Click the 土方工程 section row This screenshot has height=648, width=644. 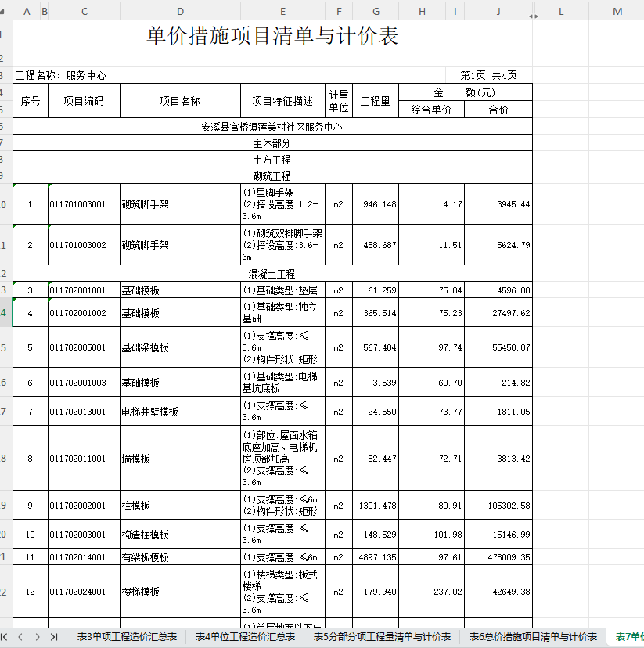tap(272, 160)
